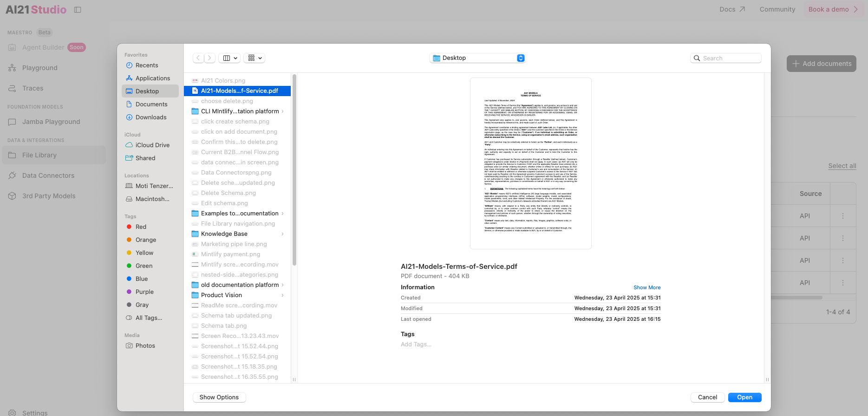Open more options for first API row
The image size is (868, 416).
843,216
